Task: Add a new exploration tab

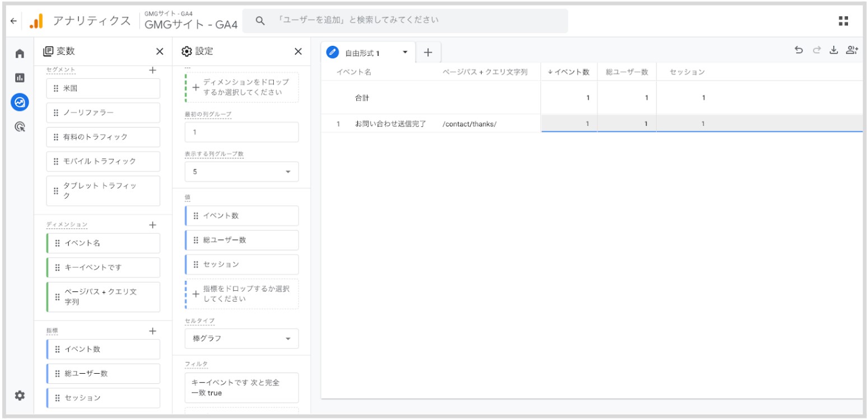Action: 428,53
